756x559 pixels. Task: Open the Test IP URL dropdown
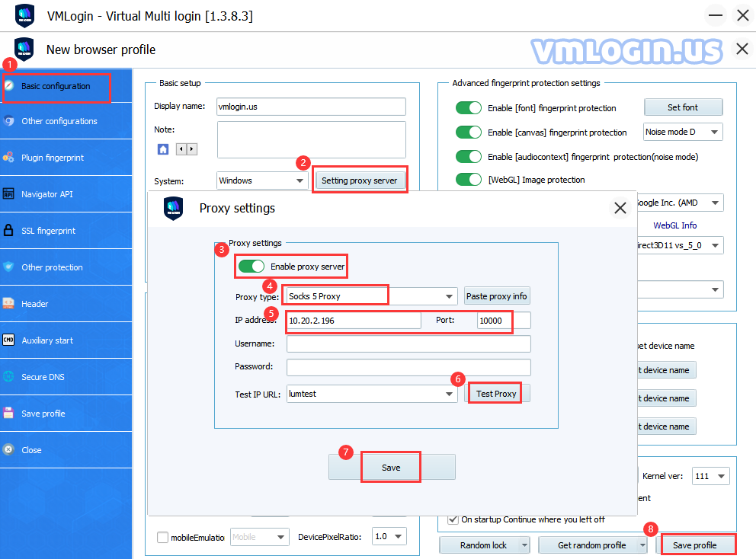(450, 394)
